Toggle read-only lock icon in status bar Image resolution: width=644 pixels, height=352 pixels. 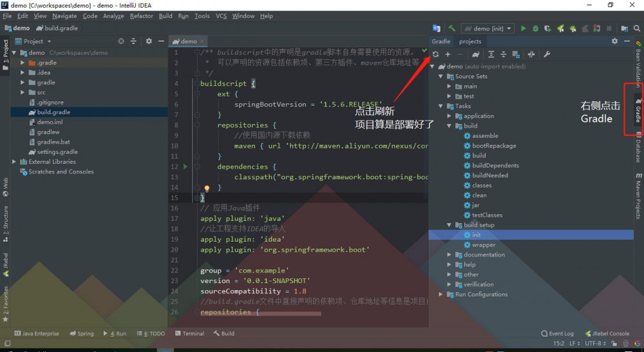[614, 344]
